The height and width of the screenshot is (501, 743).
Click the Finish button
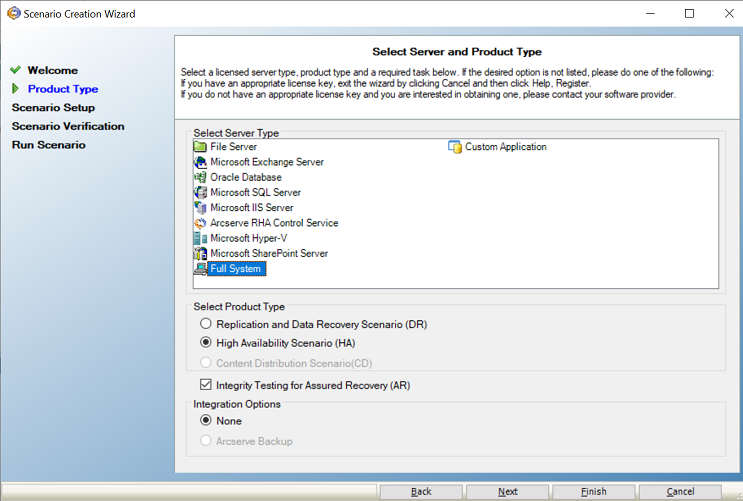[594, 492]
